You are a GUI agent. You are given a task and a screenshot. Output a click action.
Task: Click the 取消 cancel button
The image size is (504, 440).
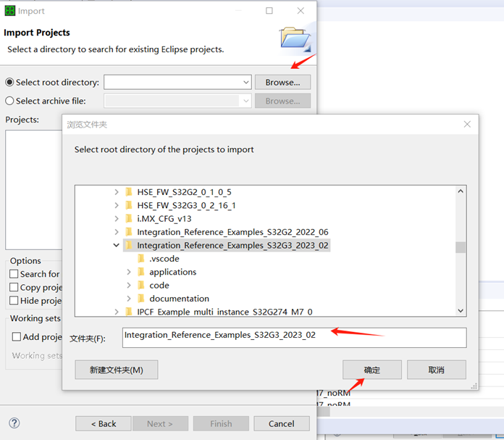point(437,370)
